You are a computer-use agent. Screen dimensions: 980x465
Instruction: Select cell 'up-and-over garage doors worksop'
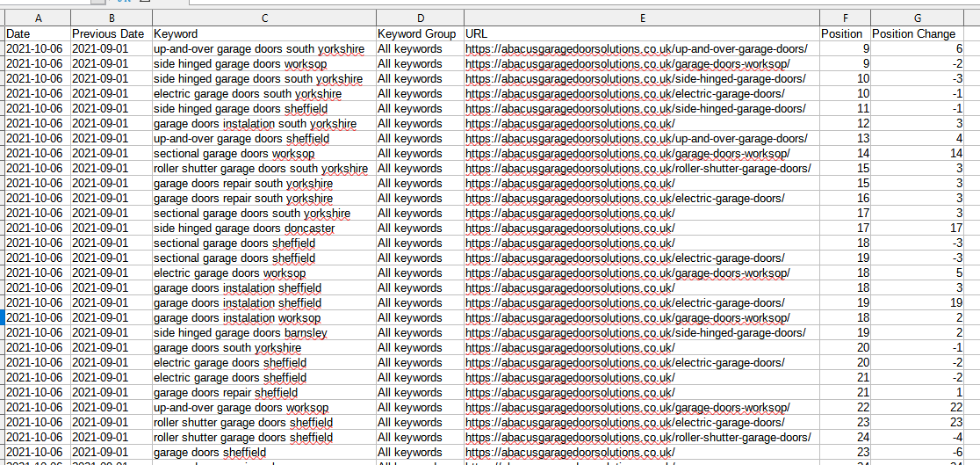[264, 407]
